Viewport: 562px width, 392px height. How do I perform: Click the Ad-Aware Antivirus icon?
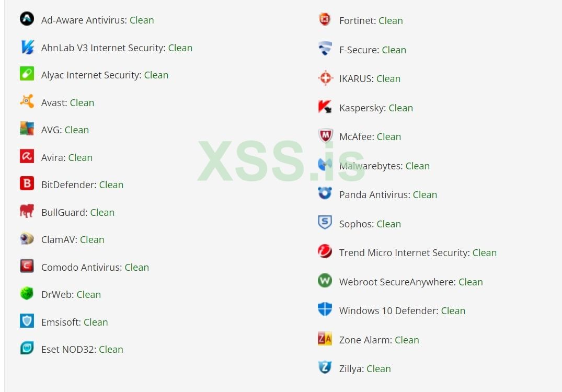point(27,19)
